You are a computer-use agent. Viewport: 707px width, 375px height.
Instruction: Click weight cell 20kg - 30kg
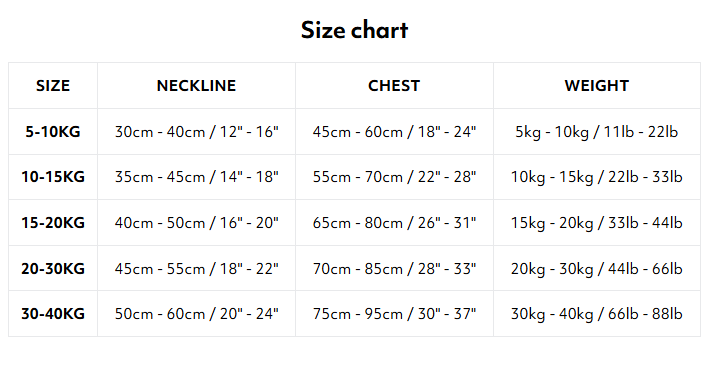click(597, 269)
